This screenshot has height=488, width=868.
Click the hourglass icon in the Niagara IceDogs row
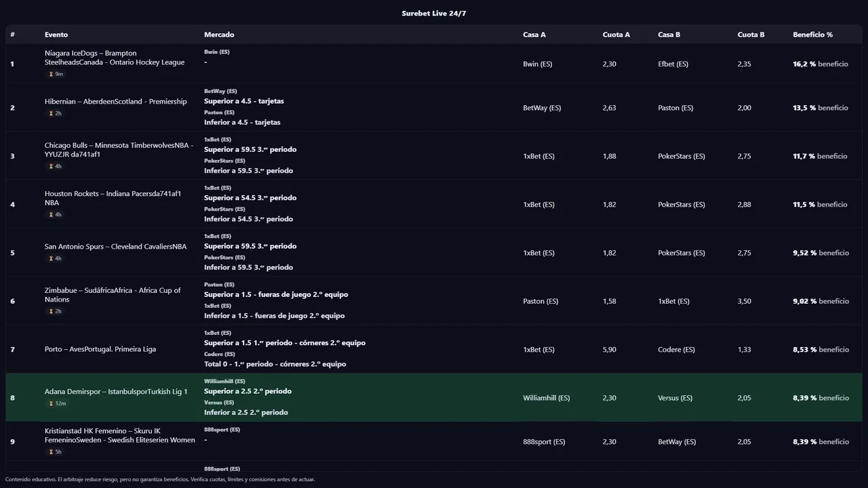pos(51,75)
